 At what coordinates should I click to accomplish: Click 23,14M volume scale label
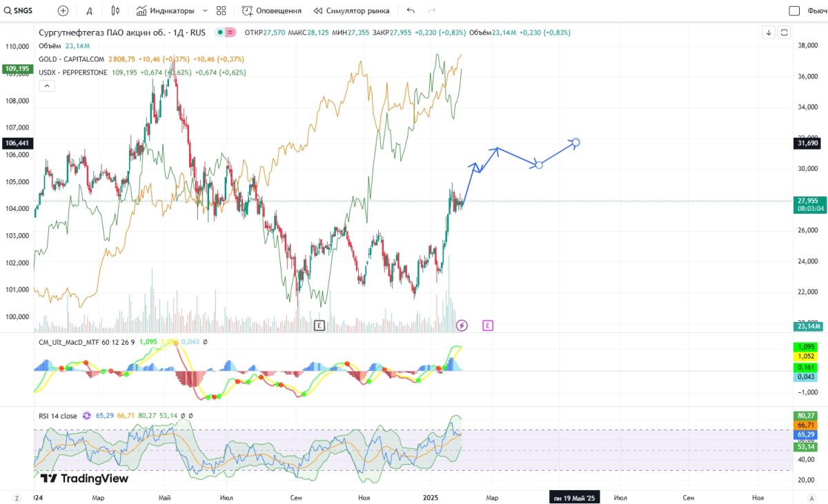(807, 327)
